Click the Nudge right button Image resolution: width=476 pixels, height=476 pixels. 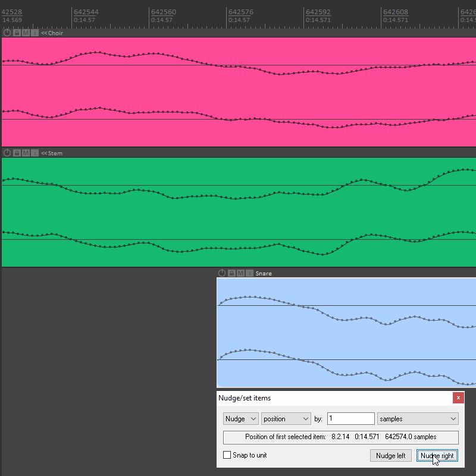coord(437,456)
